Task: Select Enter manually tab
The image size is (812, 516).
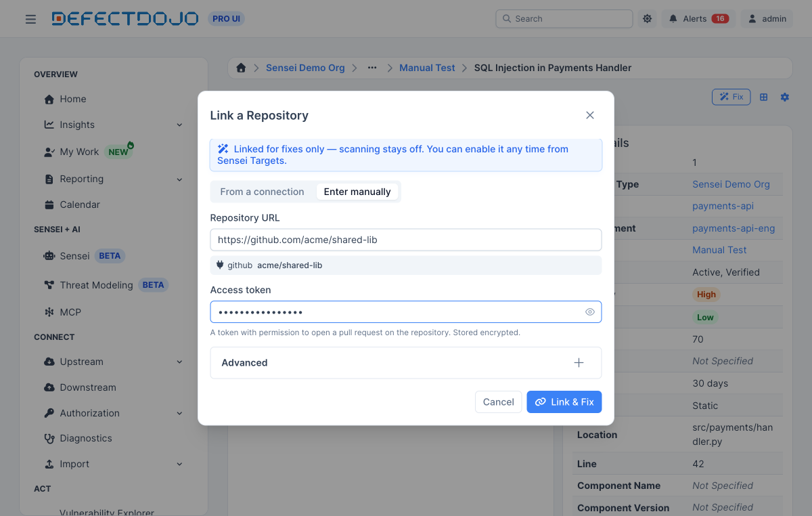Action: pyautogui.click(x=357, y=192)
